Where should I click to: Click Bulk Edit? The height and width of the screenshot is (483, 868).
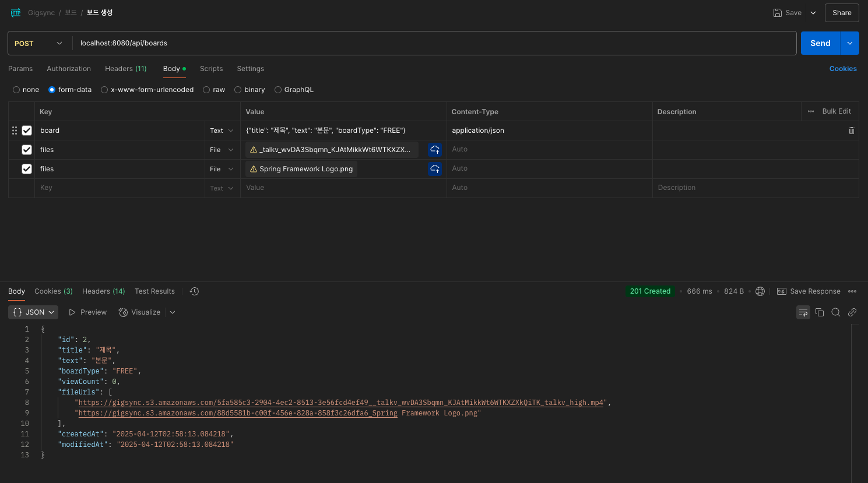(837, 111)
